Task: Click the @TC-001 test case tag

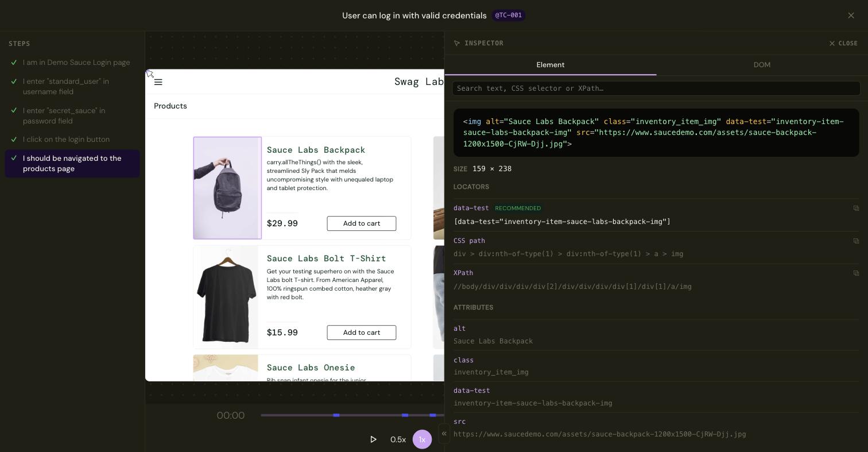Action: 509,16
